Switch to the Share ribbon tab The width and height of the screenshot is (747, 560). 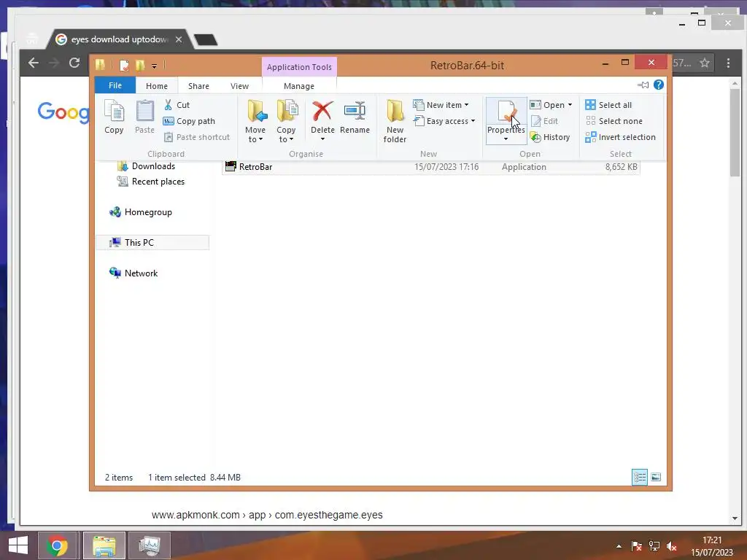[198, 86]
